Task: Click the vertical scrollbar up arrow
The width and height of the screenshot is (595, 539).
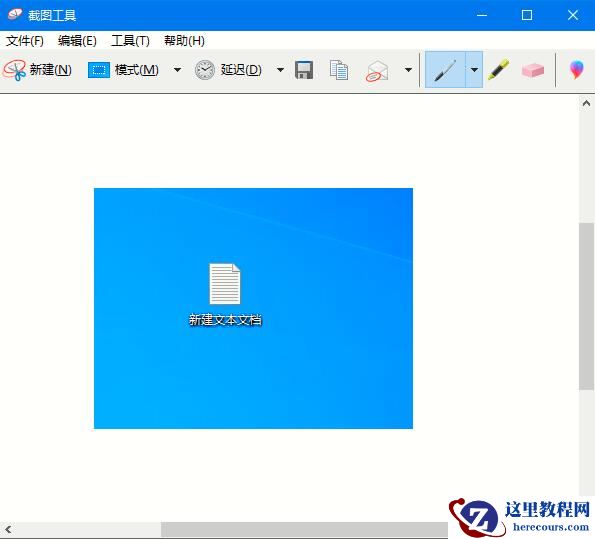Action: pos(586,103)
